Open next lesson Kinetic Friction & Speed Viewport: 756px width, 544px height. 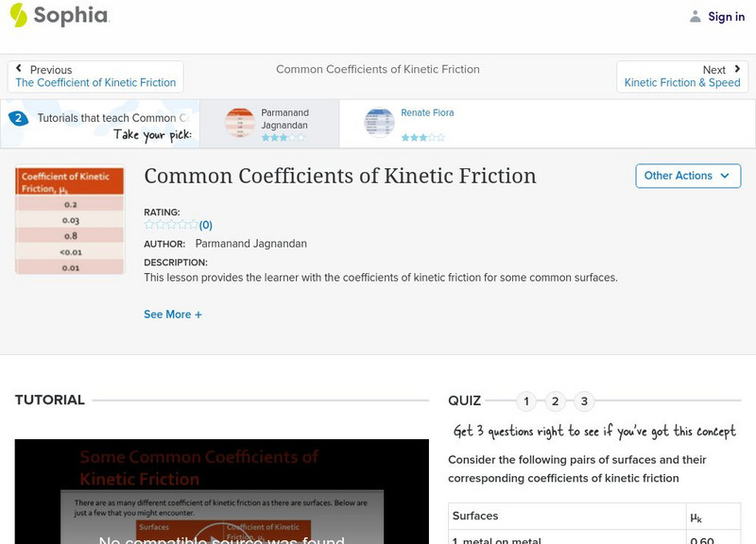(x=682, y=82)
